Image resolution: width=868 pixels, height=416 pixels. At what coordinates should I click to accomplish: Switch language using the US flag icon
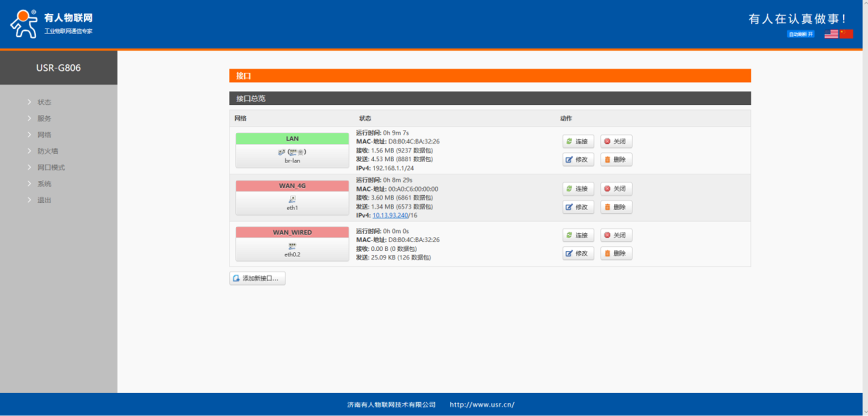[x=831, y=34]
